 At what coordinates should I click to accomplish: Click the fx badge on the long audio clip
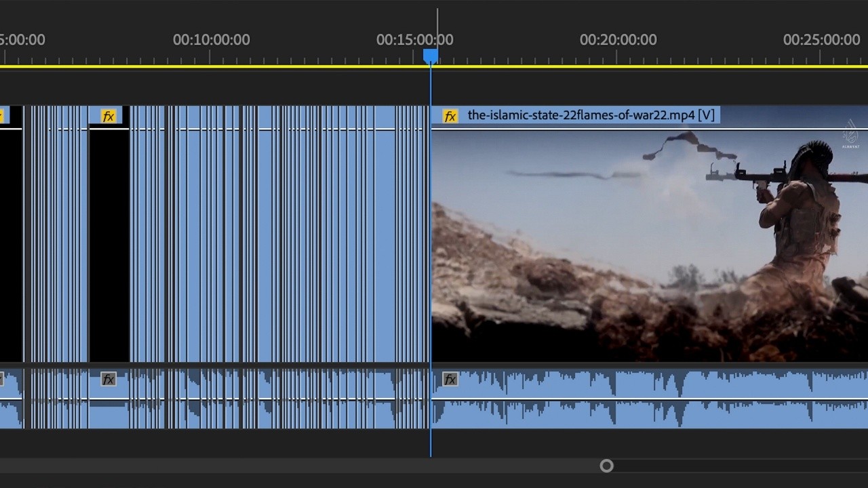point(450,380)
